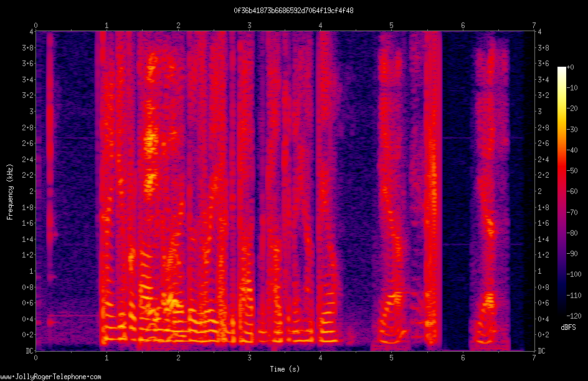
Task: Click the "Time (s)" axis label
Action: (285, 369)
